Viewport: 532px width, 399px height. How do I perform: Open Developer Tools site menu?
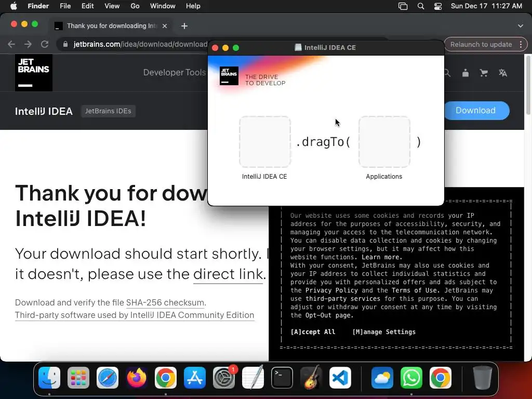(175, 72)
